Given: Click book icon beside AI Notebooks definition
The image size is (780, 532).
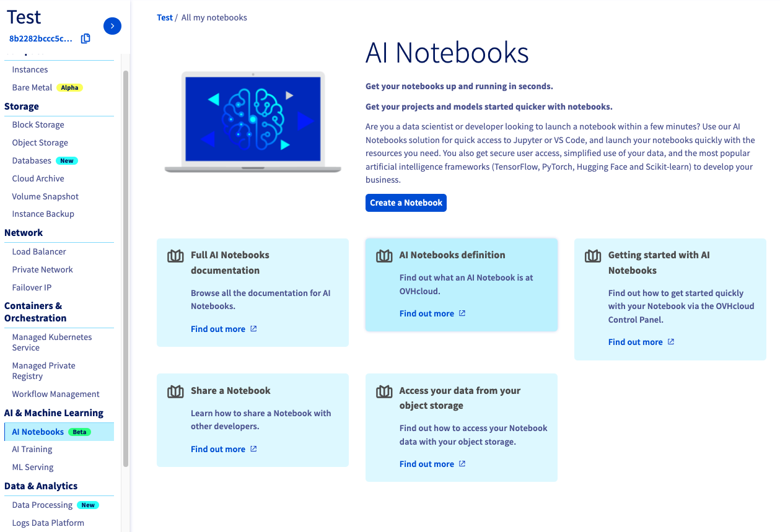Looking at the screenshot, I should (x=384, y=256).
